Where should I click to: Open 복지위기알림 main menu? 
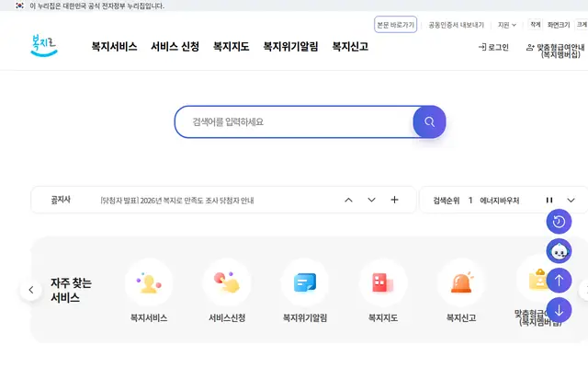290,47
